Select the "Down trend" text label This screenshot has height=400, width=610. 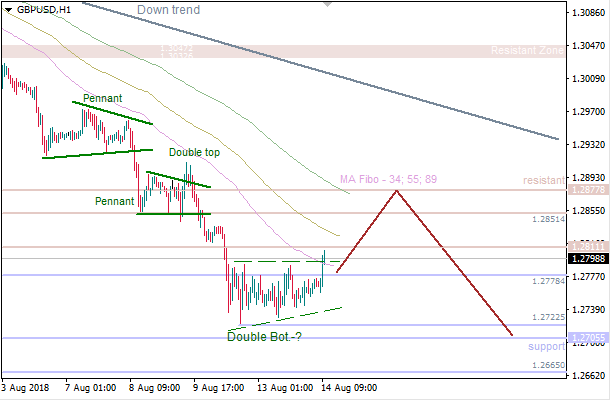click(168, 10)
